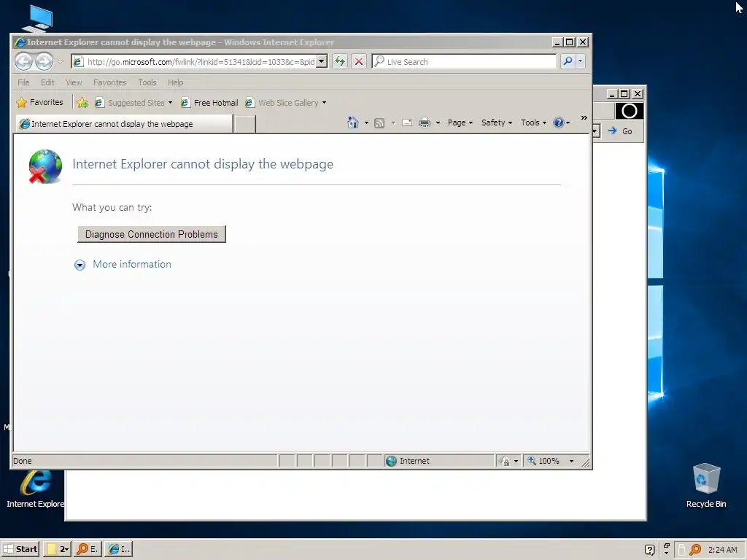Image resolution: width=747 pixels, height=560 pixels.
Task: Switch to the Internet Explorer taskbar item
Action: [119, 549]
